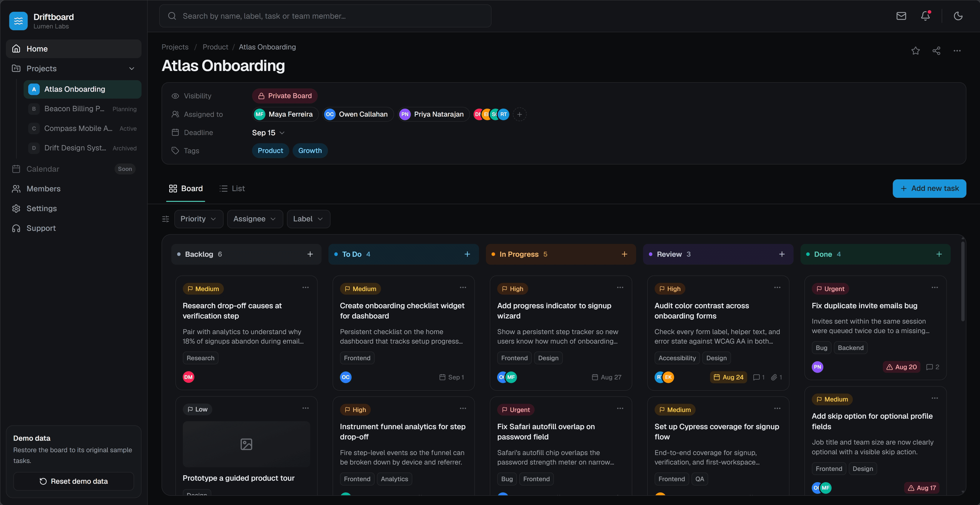
Task: Switch to the Board tab
Action: click(186, 189)
